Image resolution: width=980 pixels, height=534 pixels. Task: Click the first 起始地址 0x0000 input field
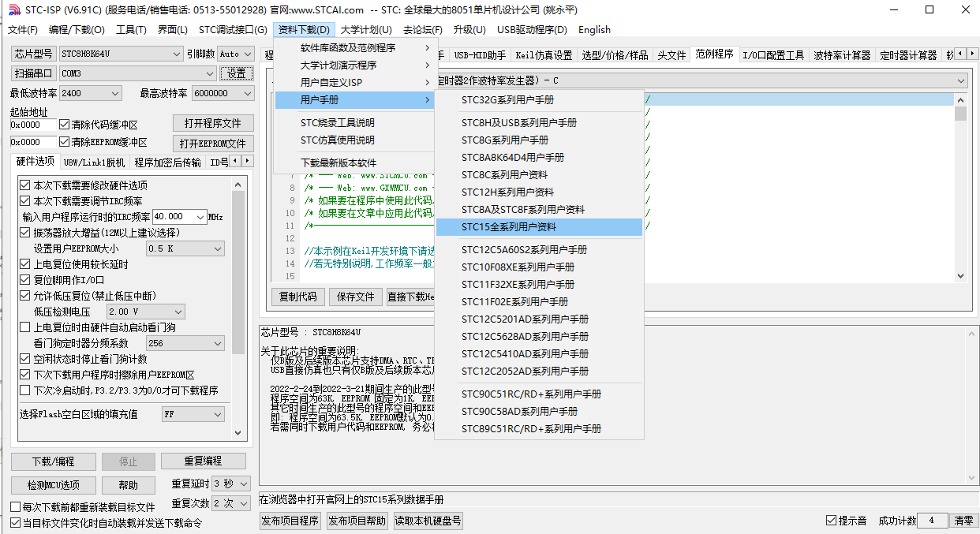coord(34,125)
